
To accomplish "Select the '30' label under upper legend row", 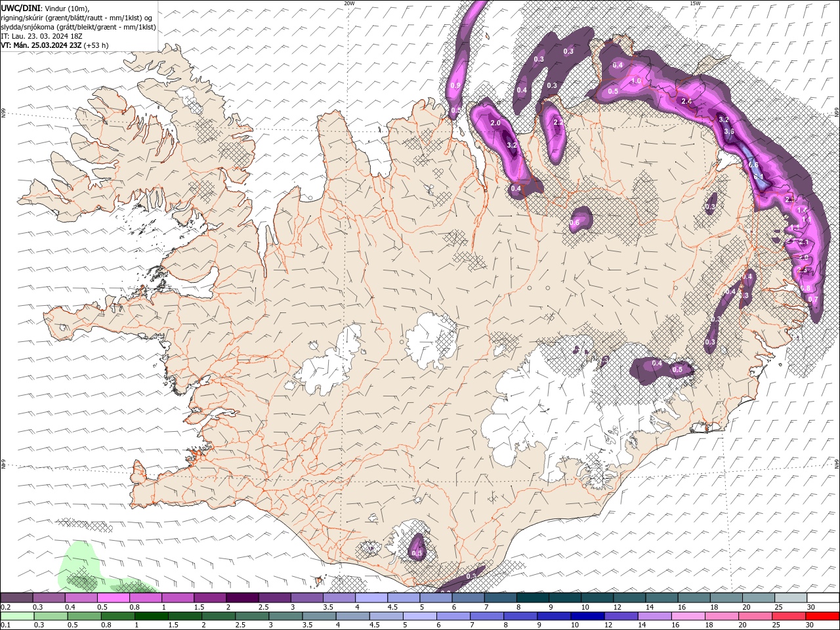I will tap(811, 607).
